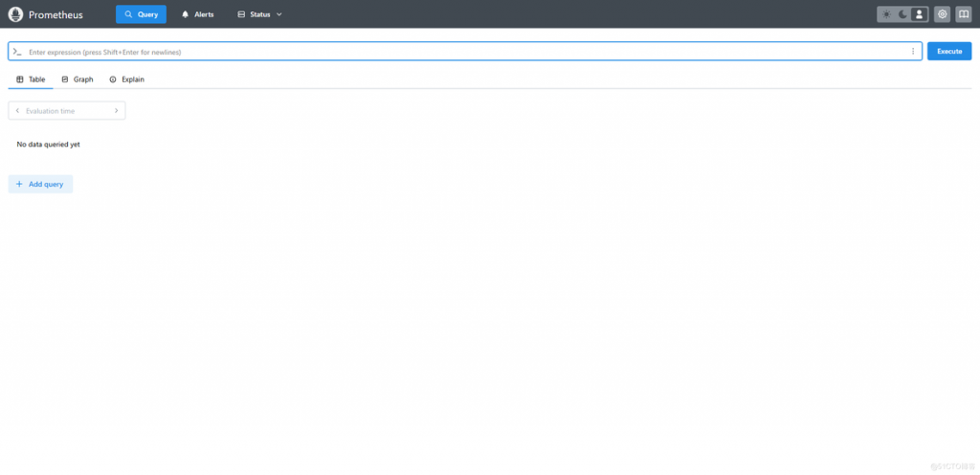This screenshot has height=475, width=980.
Task: Switch to the Graph tab
Action: pyautogui.click(x=78, y=79)
